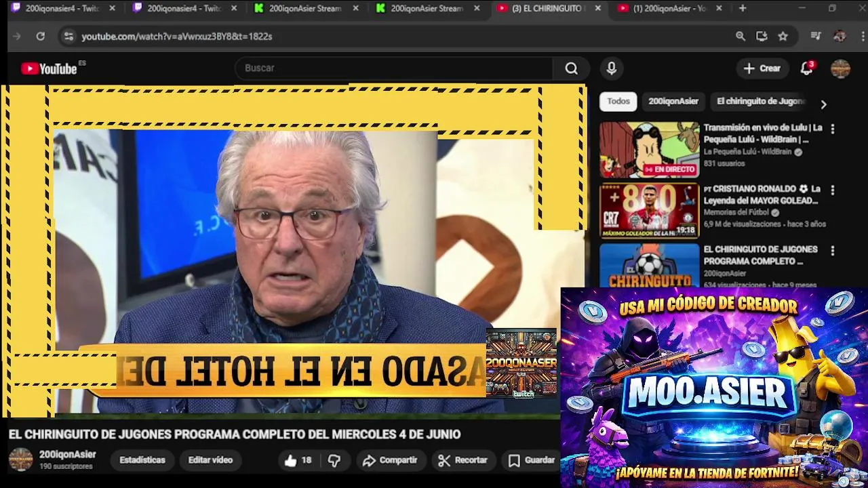Image resolution: width=868 pixels, height=488 pixels.
Task: Show more filter chips with right chevron
Action: point(823,104)
